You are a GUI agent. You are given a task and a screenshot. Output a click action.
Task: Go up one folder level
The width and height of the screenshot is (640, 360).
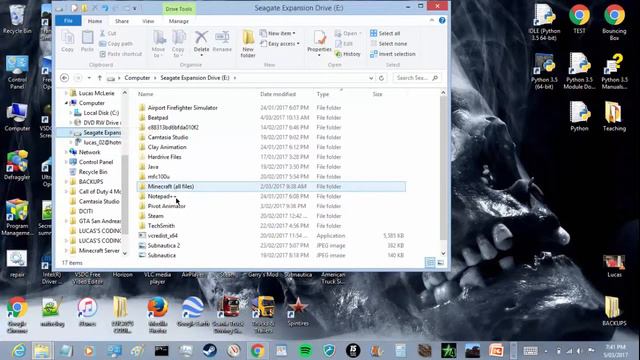100,78
